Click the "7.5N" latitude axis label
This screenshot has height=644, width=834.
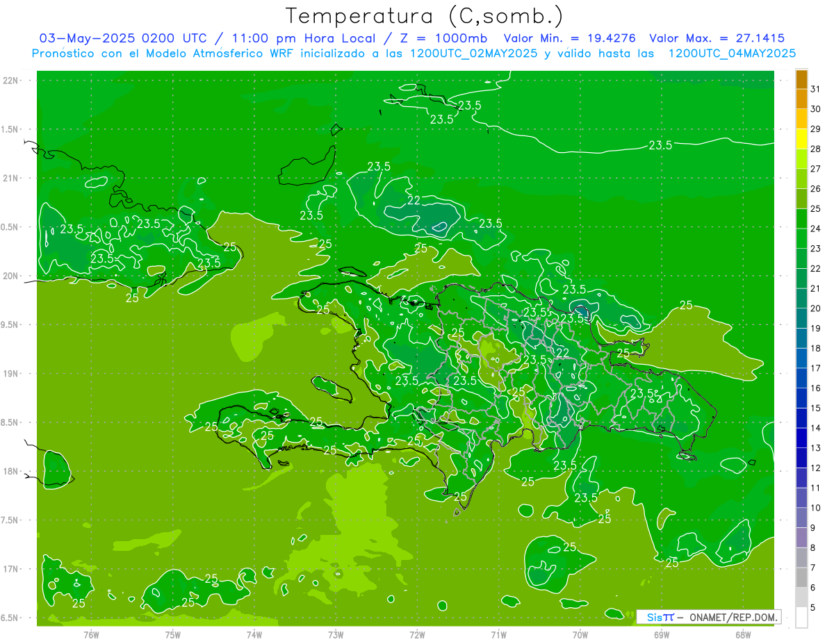(x=10, y=520)
